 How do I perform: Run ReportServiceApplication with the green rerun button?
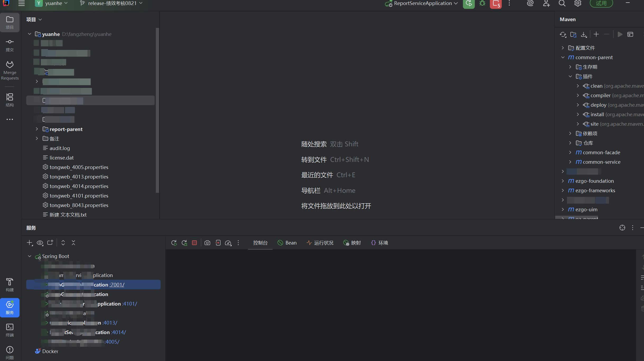[469, 3]
